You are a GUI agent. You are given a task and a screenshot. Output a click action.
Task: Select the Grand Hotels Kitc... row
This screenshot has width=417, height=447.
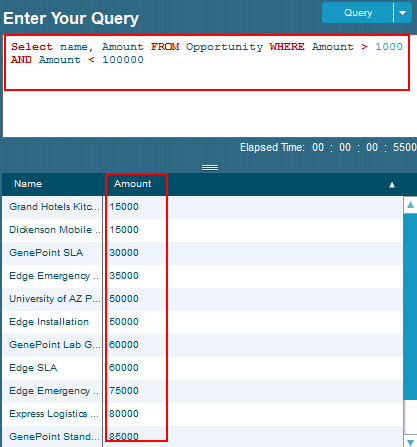click(x=202, y=207)
